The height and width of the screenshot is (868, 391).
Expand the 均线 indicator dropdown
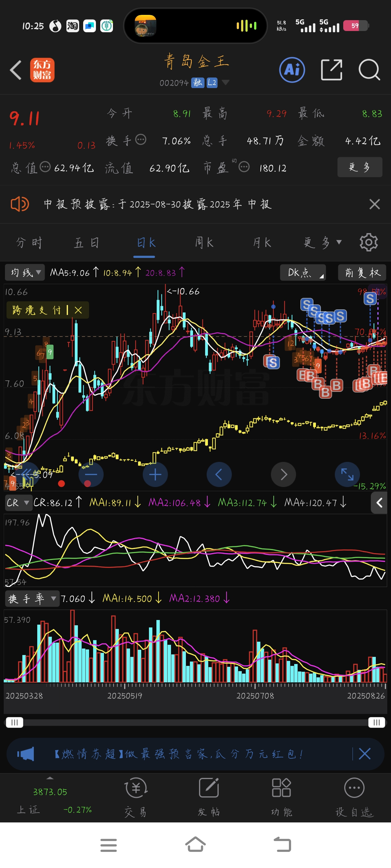click(x=25, y=272)
